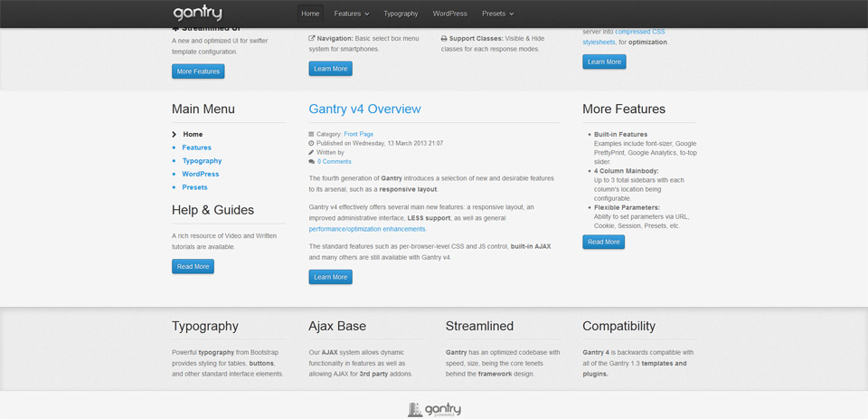Go to WordPress in top navigation
Image resolution: width=868 pixels, height=419 pixels.
click(449, 14)
